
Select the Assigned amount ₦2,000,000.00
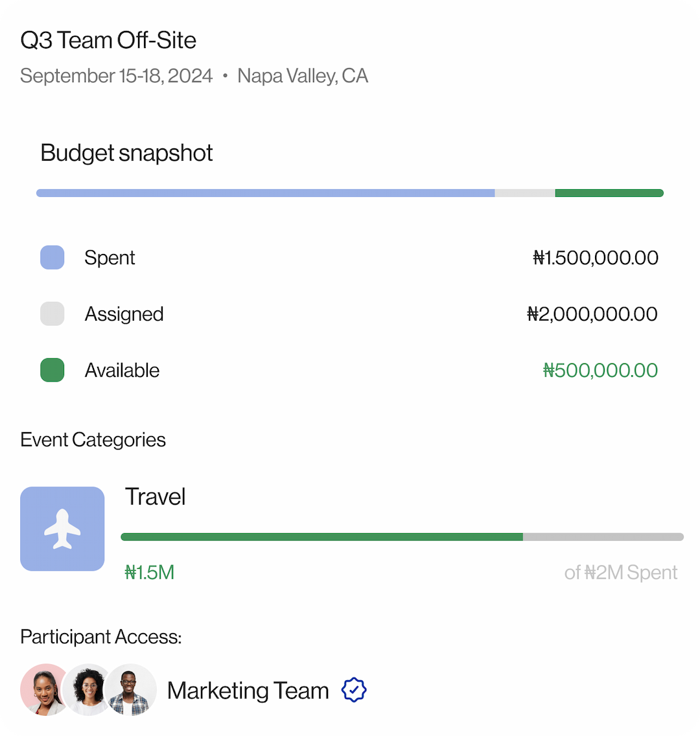(592, 314)
